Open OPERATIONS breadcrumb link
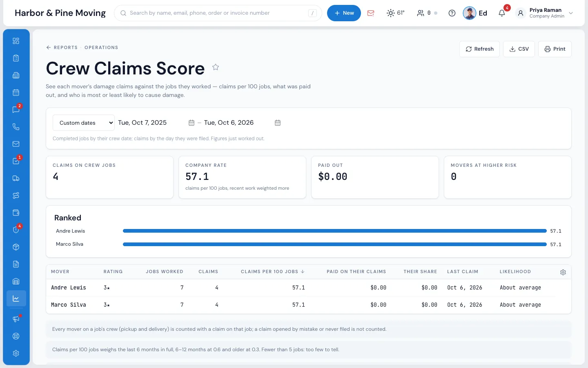The width and height of the screenshot is (588, 368). click(x=101, y=47)
